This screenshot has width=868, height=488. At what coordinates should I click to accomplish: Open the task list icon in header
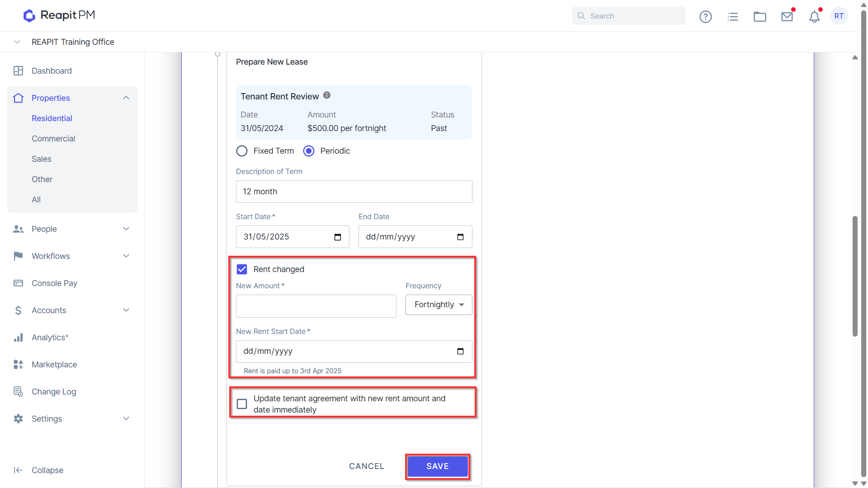click(732, 17)
